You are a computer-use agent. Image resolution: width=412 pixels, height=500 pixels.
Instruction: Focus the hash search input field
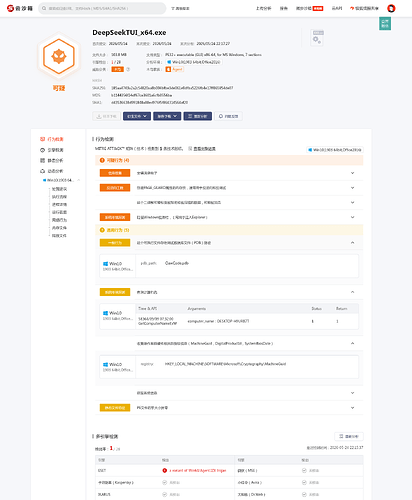click(102, 8)
